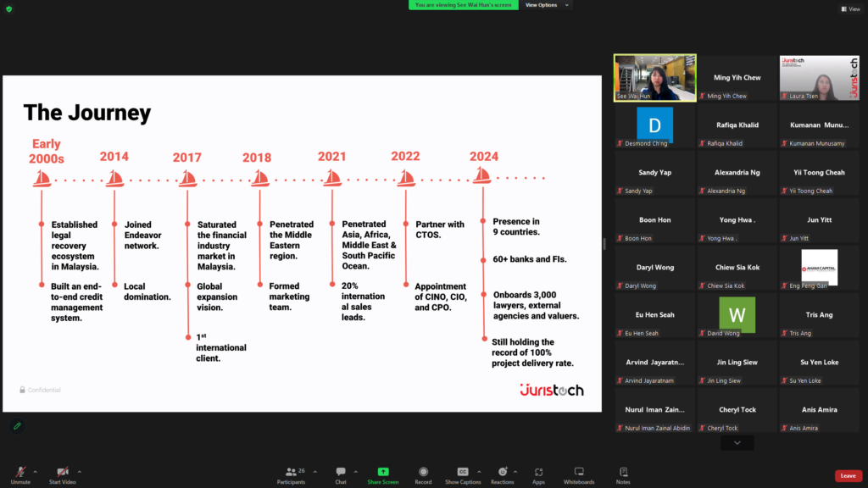Select David Wong's tile with W avatar
The image size is (868, 488).
737,315
